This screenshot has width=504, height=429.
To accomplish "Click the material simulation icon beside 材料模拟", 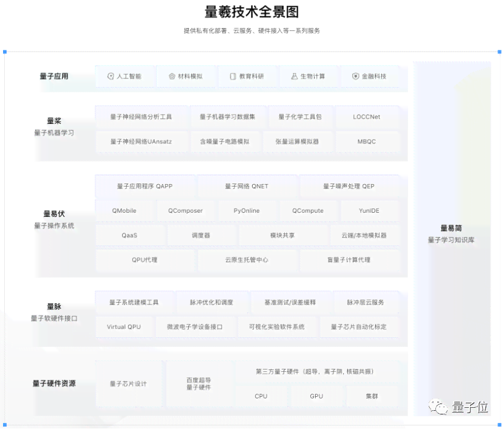I will point(172,76).
